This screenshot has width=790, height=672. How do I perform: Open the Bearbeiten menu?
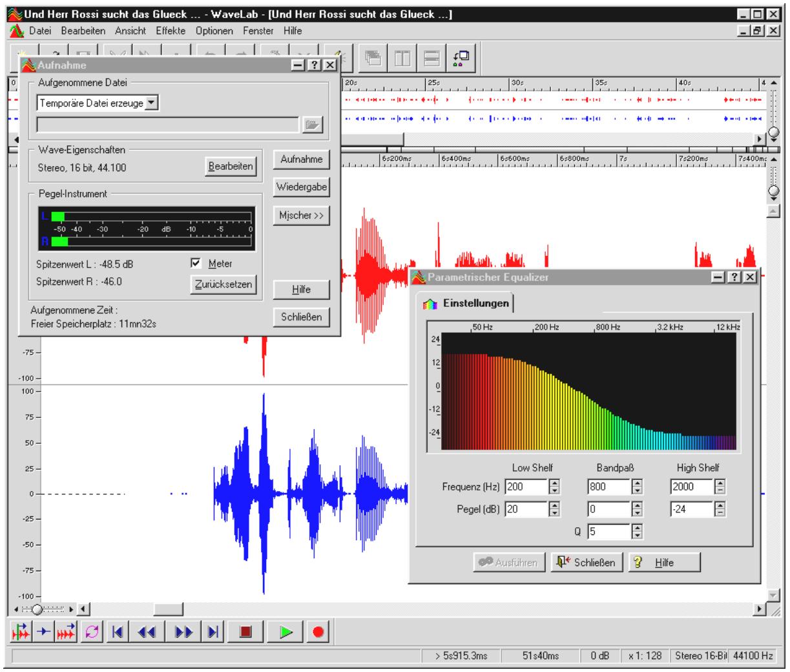coord(83,31)
